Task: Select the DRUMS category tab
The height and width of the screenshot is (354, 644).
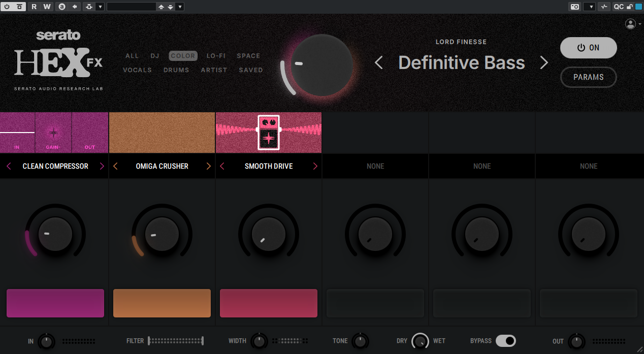Action: point(176,70)
